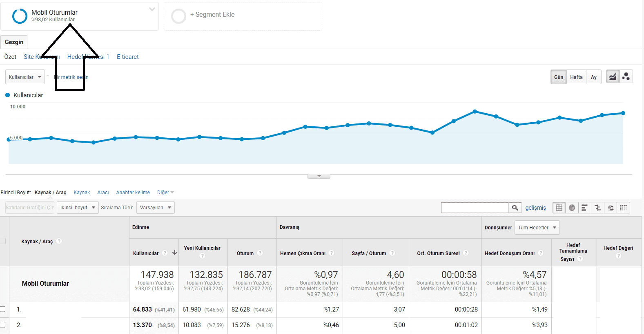
Task: Select the line chart icon
Action: (613, 76)
